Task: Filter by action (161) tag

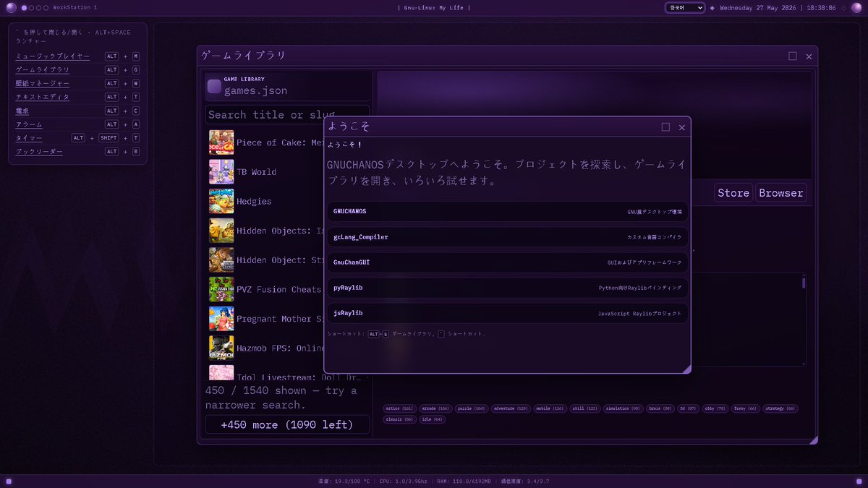Action: click(x=399, y=408)
